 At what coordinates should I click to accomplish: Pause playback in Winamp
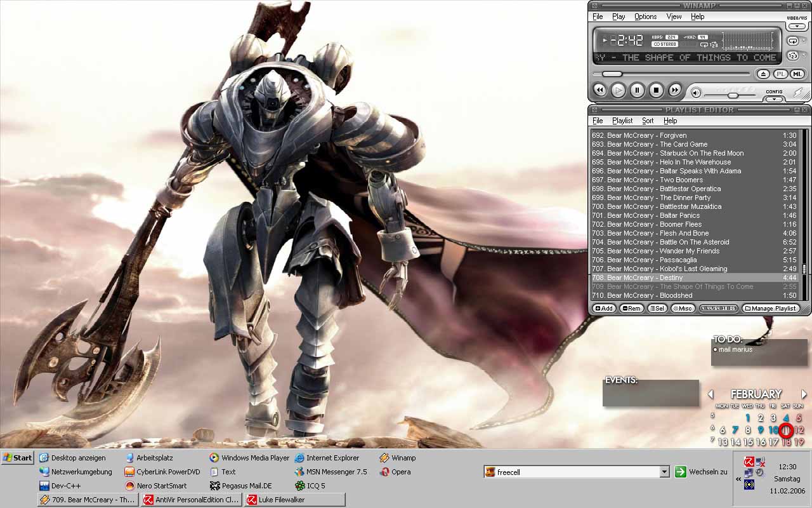pyautogui.click(x=638, y=91)
